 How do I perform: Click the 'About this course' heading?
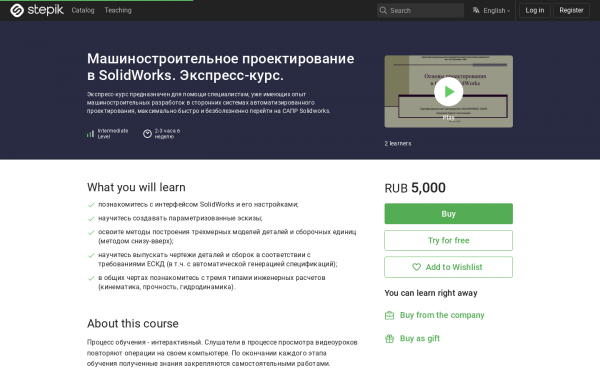(x=133, y=323)
